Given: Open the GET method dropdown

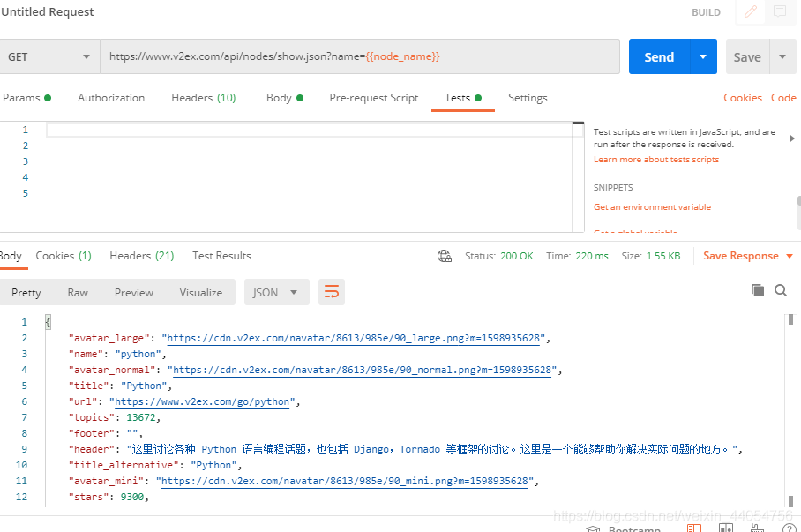Looking at the screenshot, I should pyautogui.click(x=49, y=56).
